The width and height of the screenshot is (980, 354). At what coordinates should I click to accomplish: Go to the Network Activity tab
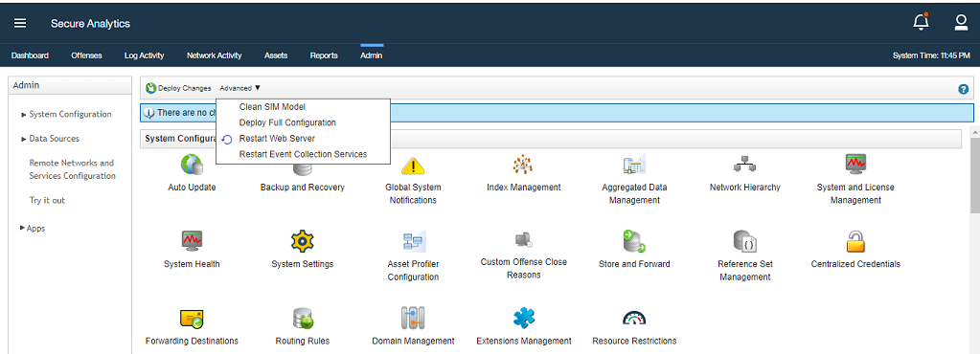click(x=215, y=55)
